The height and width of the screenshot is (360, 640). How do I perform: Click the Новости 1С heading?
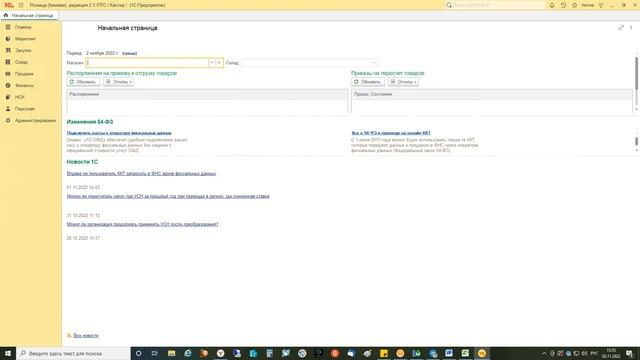pos(82,162)
